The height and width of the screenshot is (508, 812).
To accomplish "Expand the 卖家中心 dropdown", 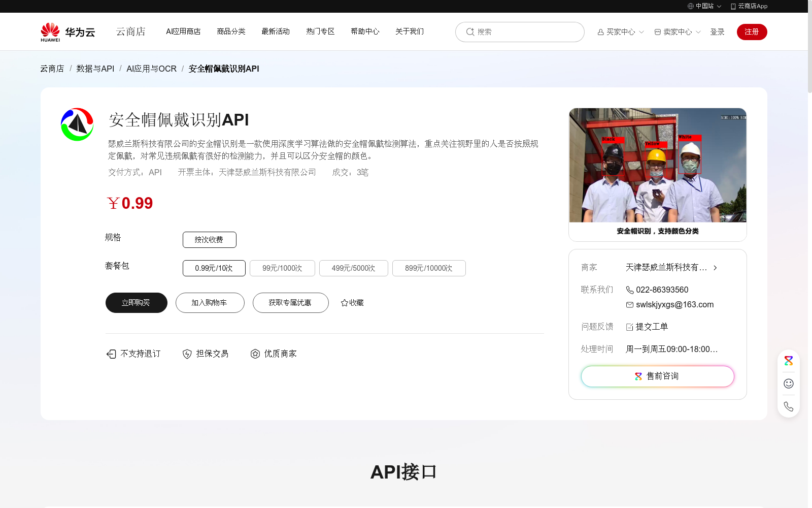I will (x=698, y=32).
